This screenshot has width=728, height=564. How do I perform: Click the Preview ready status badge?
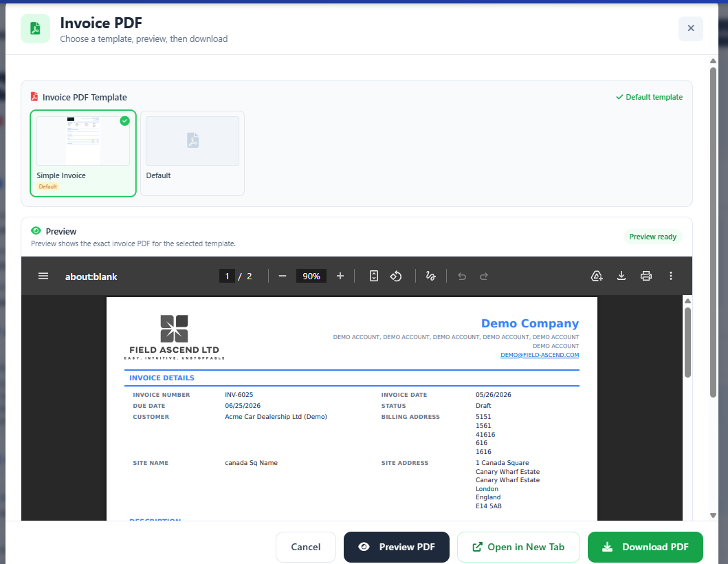pos(653,237)
